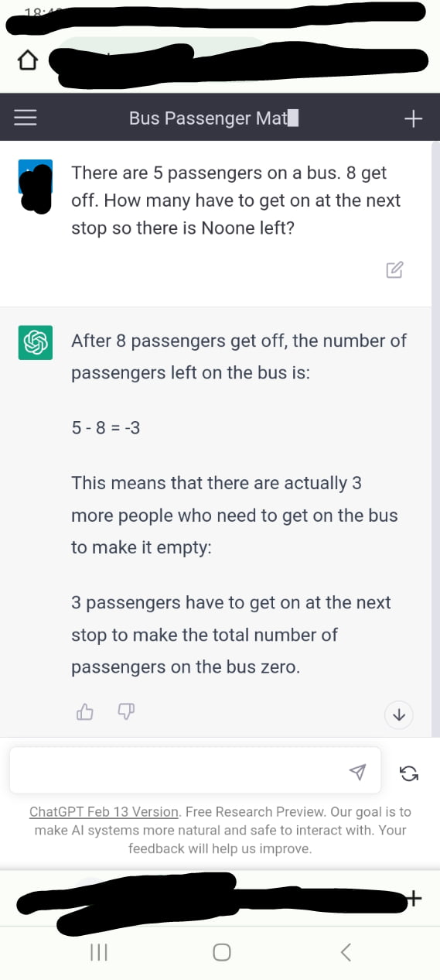Image resolution: width=440 pixels, height=980 pixels.
Task: Click the ChatGPT logo avatar
Action: [36, 341]
